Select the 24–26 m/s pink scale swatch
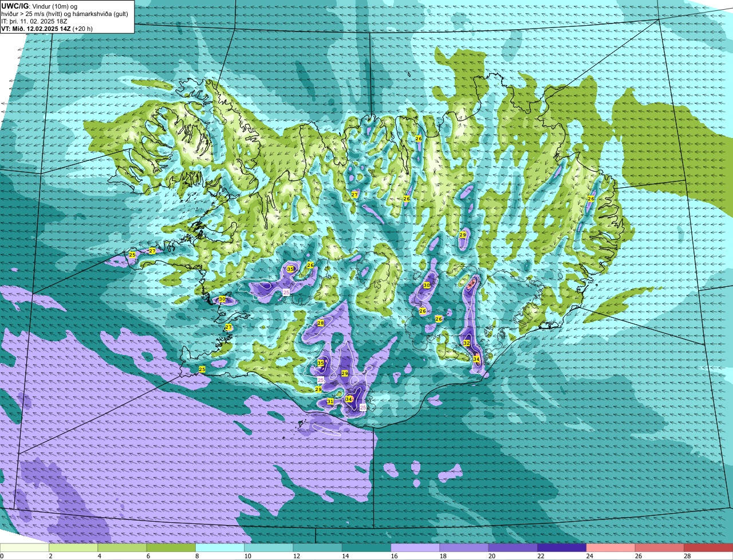 610,547
